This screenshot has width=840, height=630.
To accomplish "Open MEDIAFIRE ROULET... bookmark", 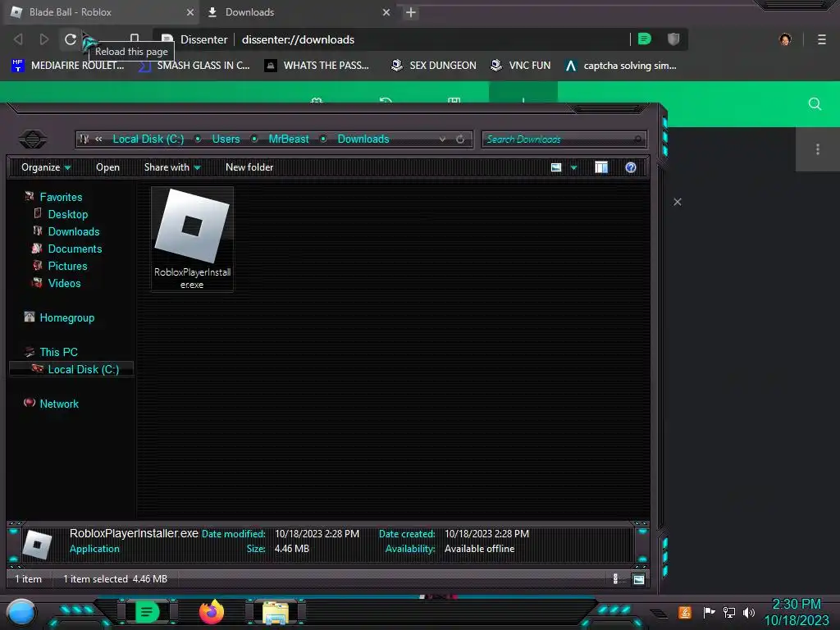I will click(67, 66).
